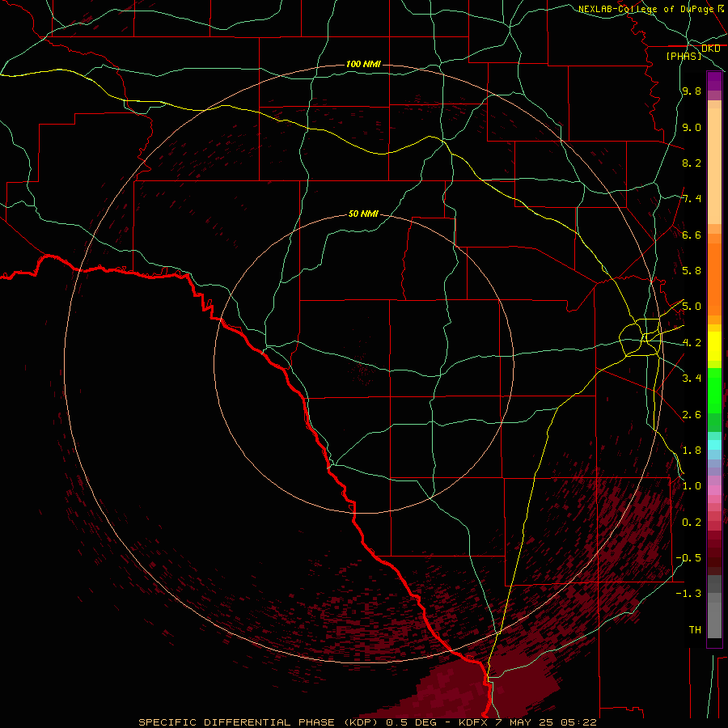Image resolution: width=728 pixels, height=728 pixels.
Task: Select the 50 NMI range ring label
Action: [363, 214]
